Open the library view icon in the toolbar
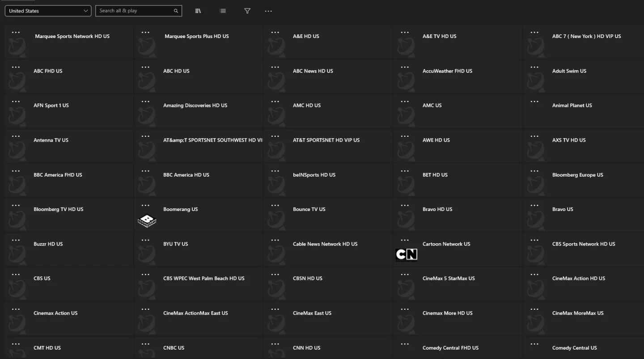 pyautogui.click(x=198, y=11)
